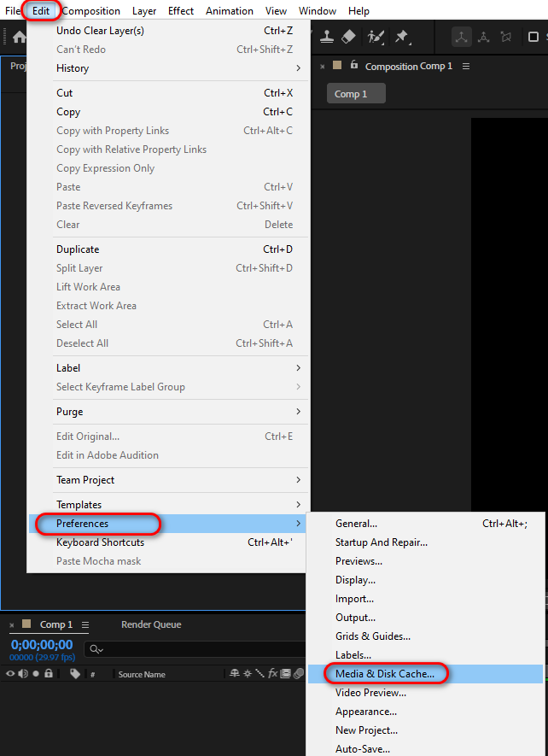The width and height of the screenshot is (548, 756).
Task: Click the Solo dot column icon
Action: pyautogui.click(x=36, y=673)
